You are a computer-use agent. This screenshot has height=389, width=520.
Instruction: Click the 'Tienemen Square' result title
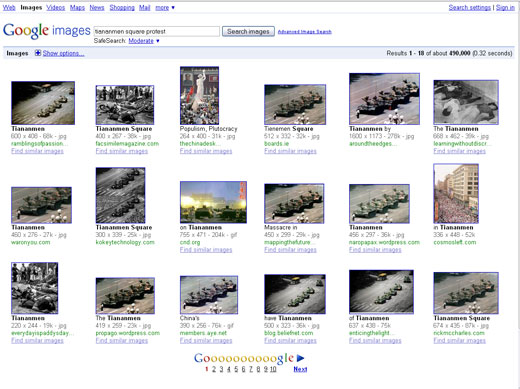click(289, 129)
